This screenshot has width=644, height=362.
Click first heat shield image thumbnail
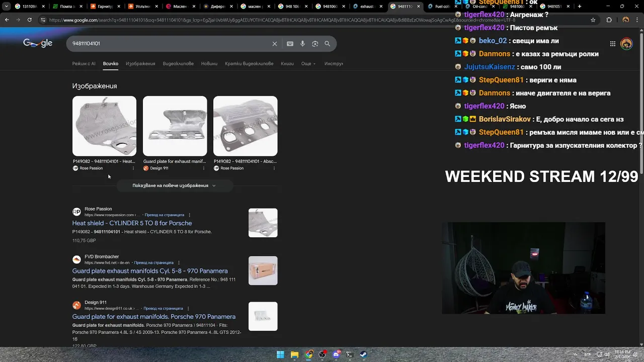click(104, 126)
